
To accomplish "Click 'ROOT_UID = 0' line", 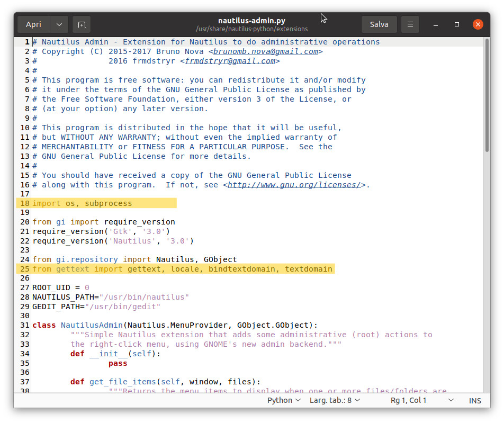I will [61, 287].
